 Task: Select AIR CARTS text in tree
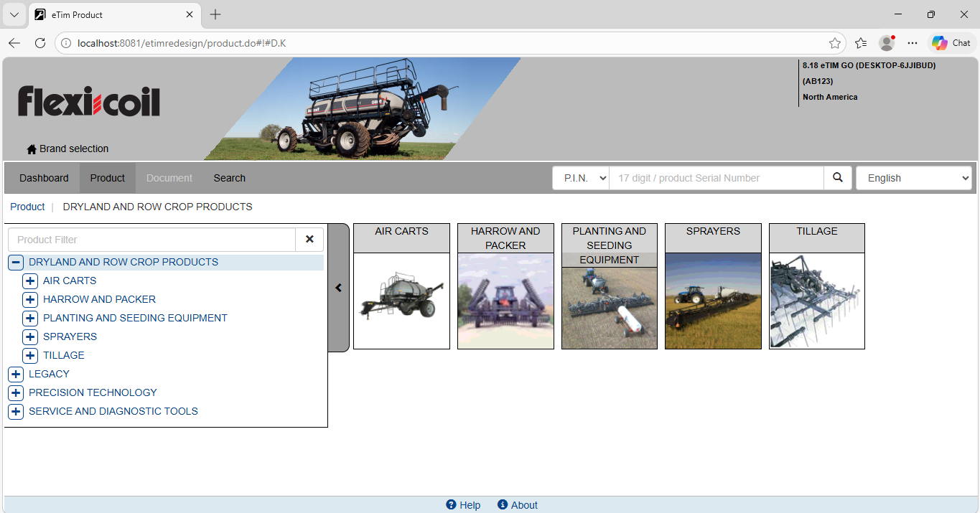click(70, 281)
